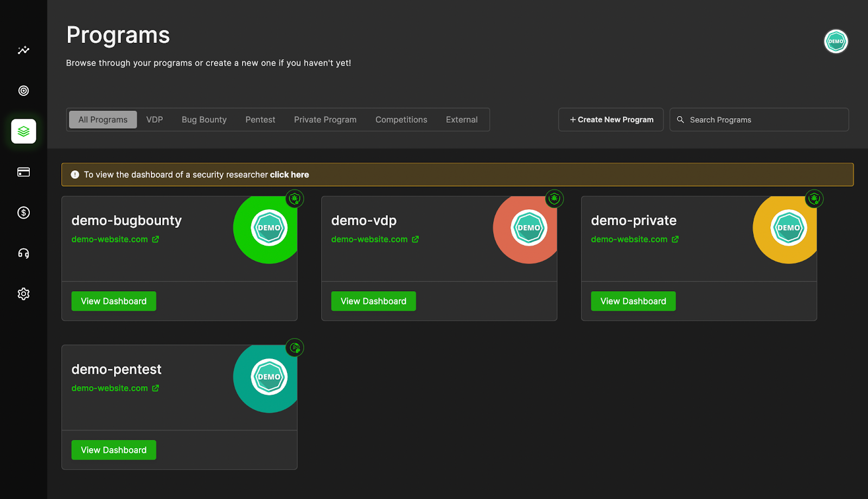Open the support headset icon in the sidebar
The width and height of the screenshot is (868, 499).
point(23,253)
